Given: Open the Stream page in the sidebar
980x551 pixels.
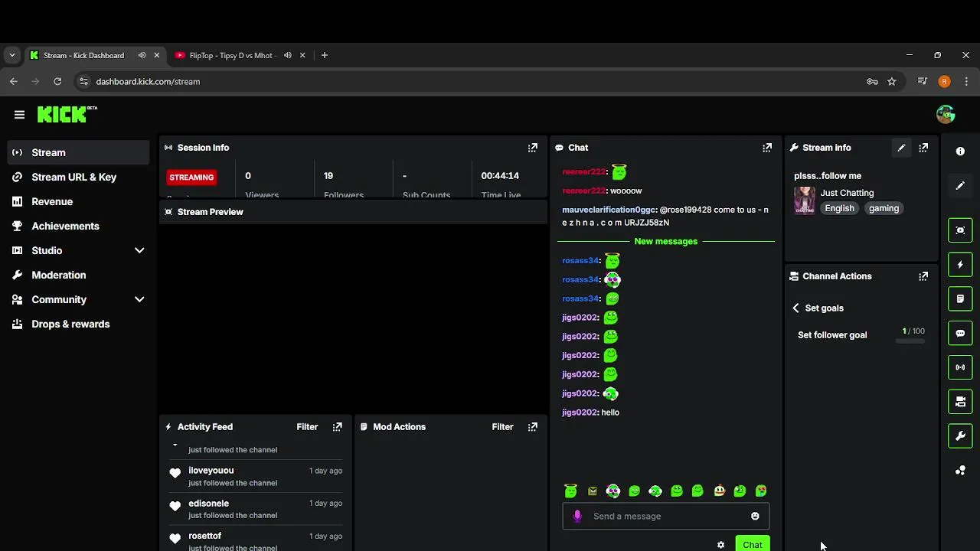Looking at the screenshot, I should pyautogui.click(x=78, y=152).
